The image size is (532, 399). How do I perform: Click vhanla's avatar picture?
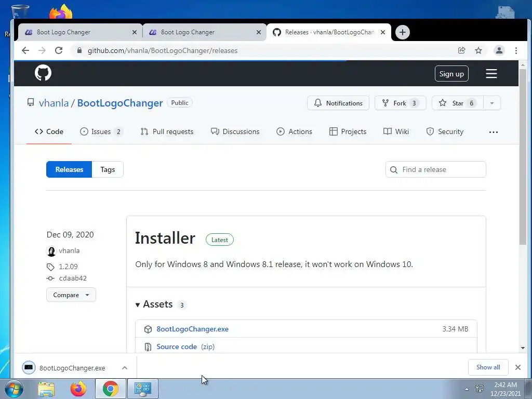pos(51,251)
